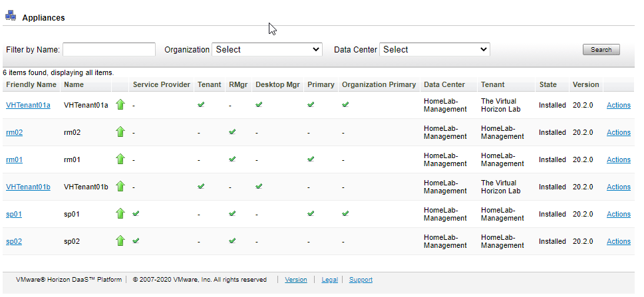
Task: Click green up arrow for sp01
Action: [120, 213]
